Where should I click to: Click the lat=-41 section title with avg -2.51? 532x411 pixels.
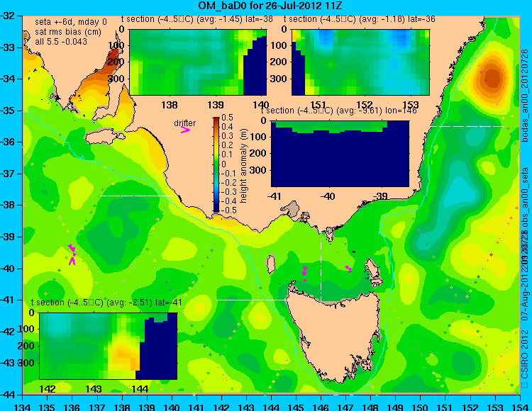106,303
